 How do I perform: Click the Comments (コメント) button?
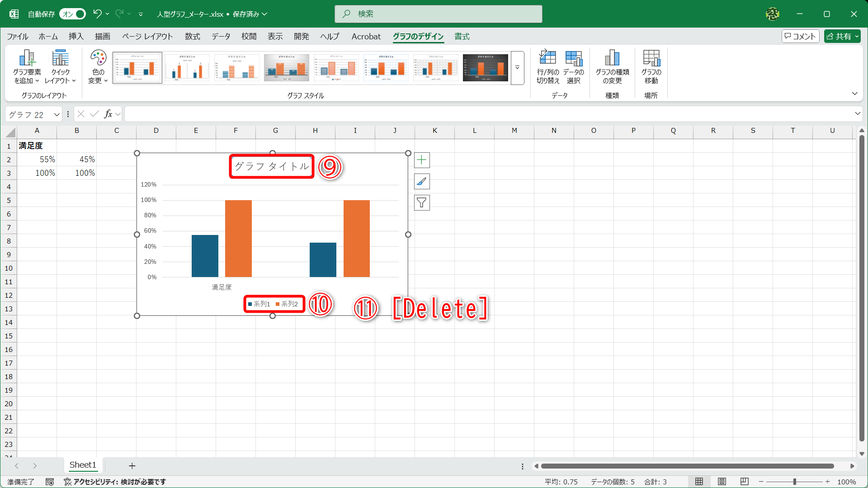coord(800,37)
